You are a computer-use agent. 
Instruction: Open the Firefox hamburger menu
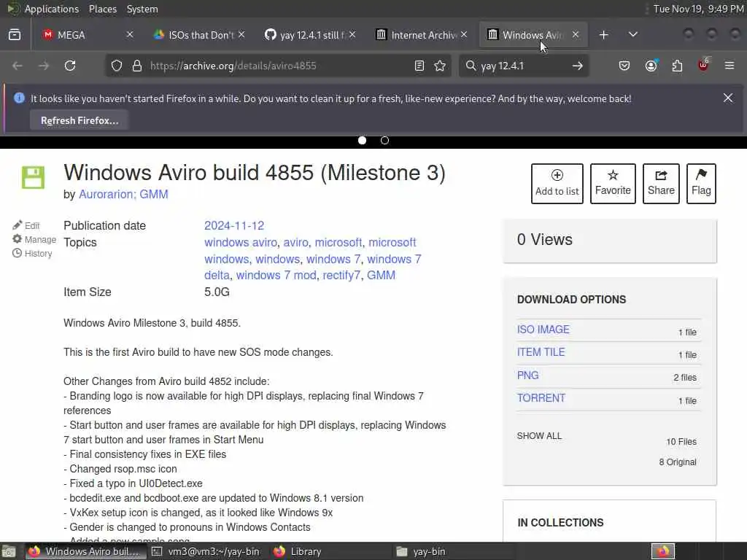click(x=729, y=66)
